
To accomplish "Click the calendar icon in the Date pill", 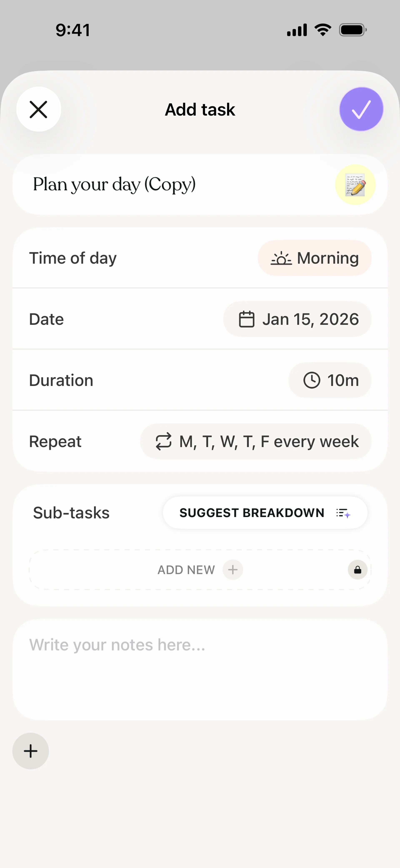I will click(246, 319).
